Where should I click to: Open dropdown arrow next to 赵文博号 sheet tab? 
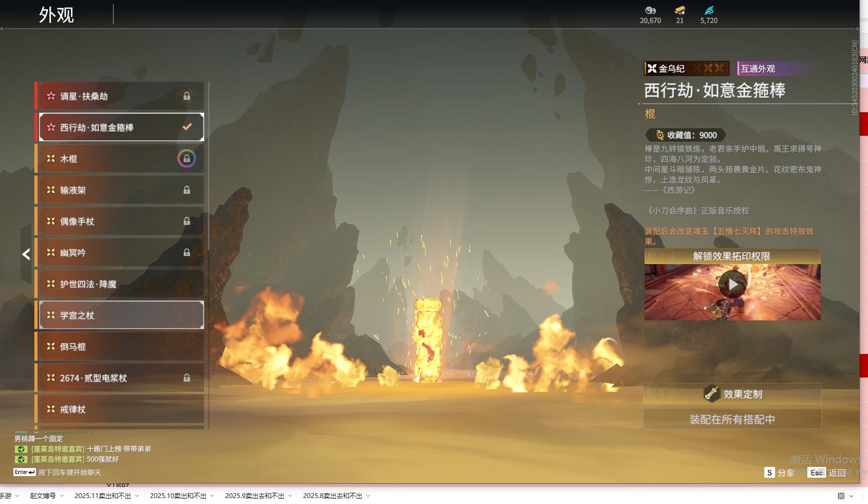(62, 496)
